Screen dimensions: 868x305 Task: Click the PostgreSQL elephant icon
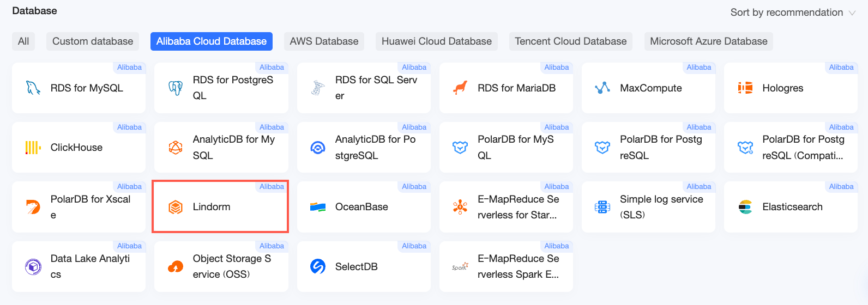click(176, 88)
